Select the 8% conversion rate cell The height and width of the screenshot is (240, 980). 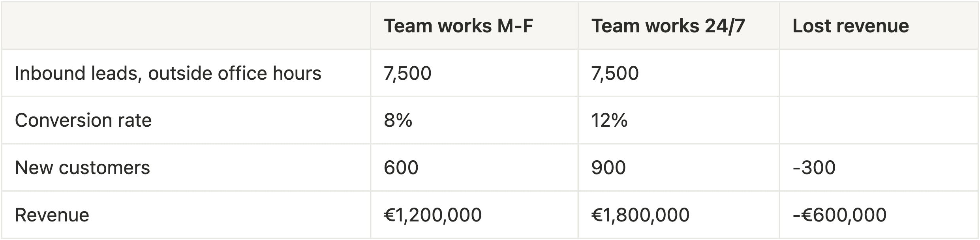474,120
